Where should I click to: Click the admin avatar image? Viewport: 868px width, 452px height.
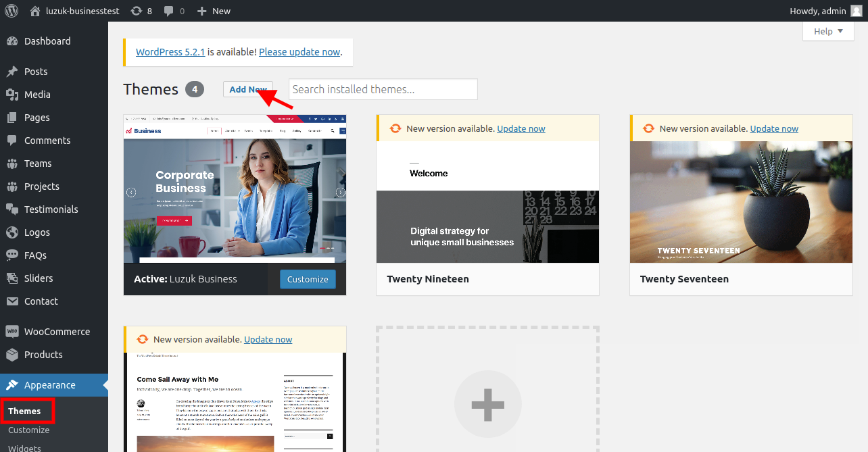coord(856,11)
